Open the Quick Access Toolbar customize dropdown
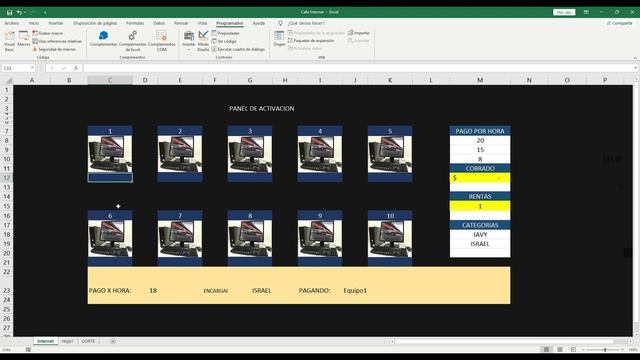This screenshot has width=640, height=360. pyautogui.click(x=45, y=12)
